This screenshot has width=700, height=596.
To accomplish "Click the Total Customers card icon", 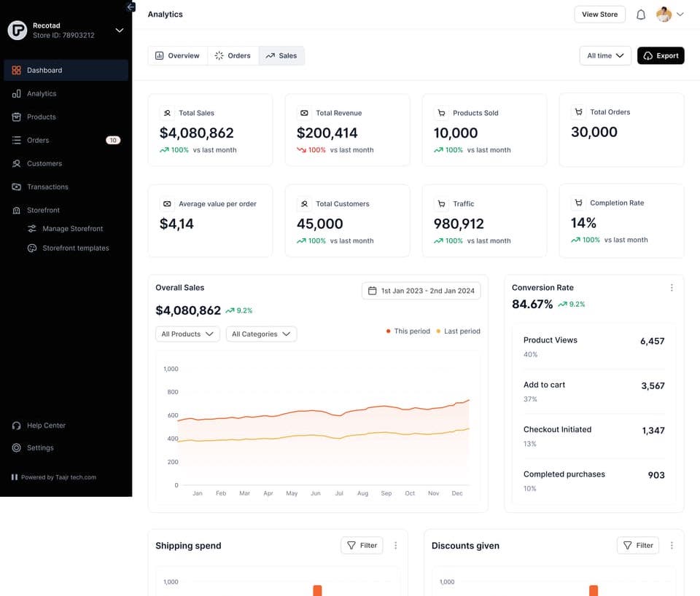I will click(304, 204).
